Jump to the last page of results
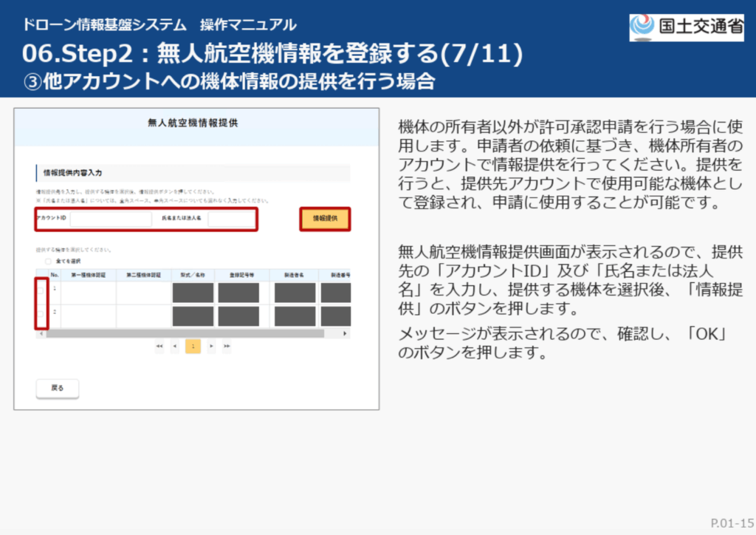 click(x=227, y=346)
